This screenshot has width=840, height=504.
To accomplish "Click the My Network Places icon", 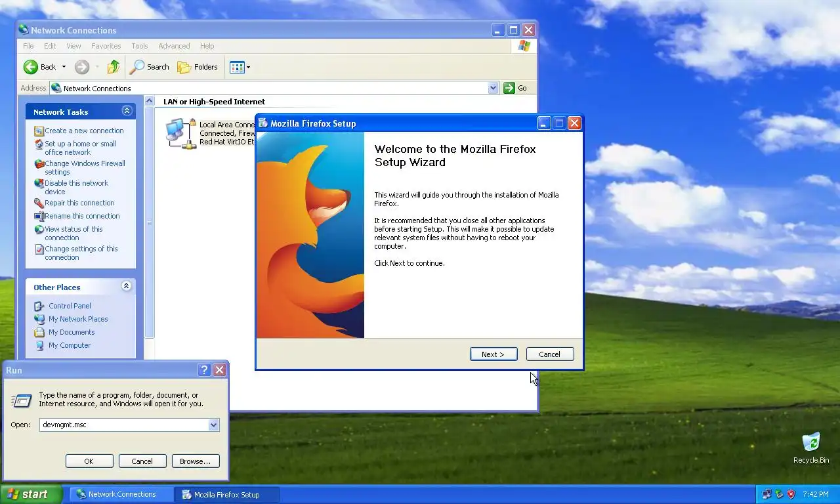I will coord(39,319).
